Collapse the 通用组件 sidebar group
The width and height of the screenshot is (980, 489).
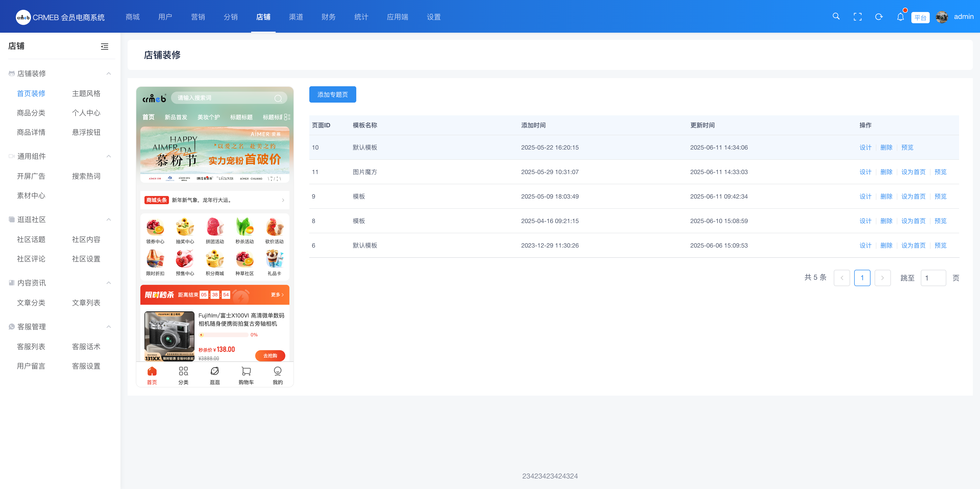tap(109, 156)
